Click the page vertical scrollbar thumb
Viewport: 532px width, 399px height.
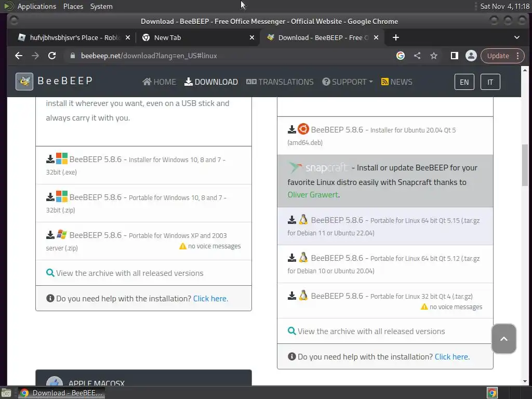pos(525,165)
